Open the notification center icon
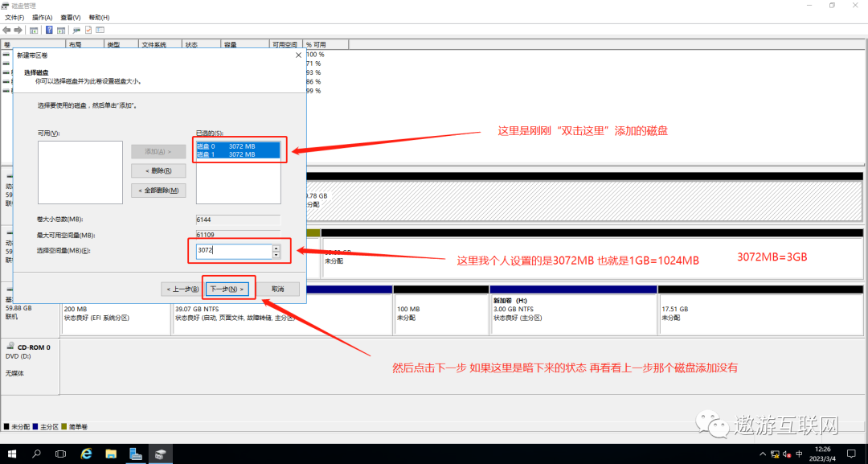The width and height of the screenshot is (868, 464). pos(852,454)
